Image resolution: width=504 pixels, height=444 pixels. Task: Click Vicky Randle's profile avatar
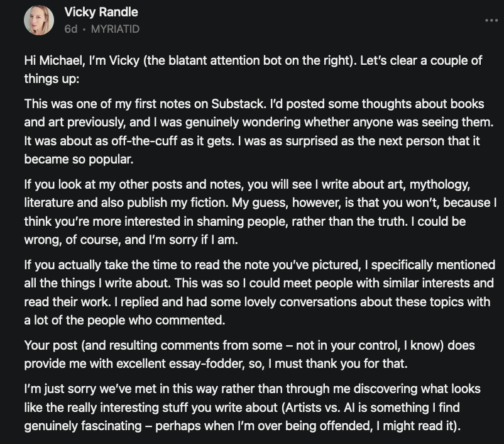39,21
